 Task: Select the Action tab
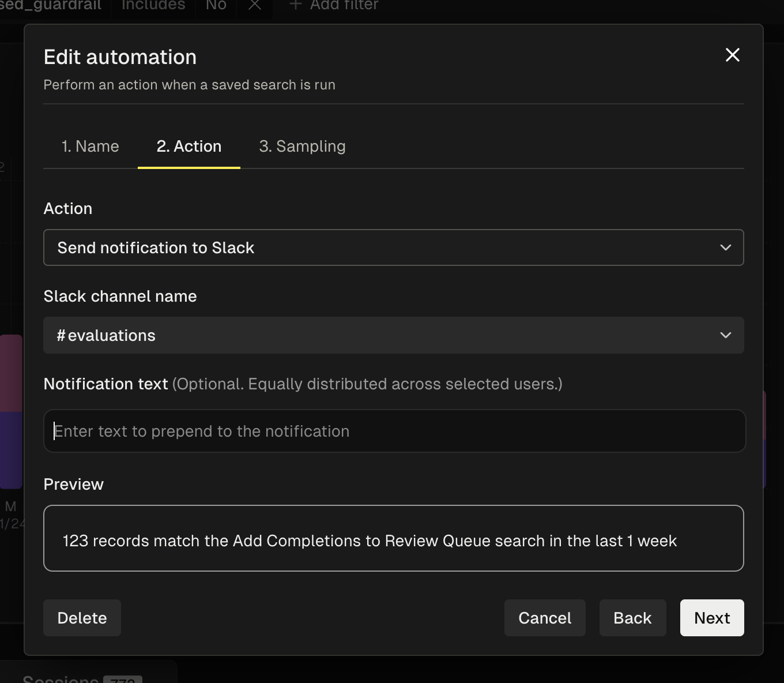point(189,146)
